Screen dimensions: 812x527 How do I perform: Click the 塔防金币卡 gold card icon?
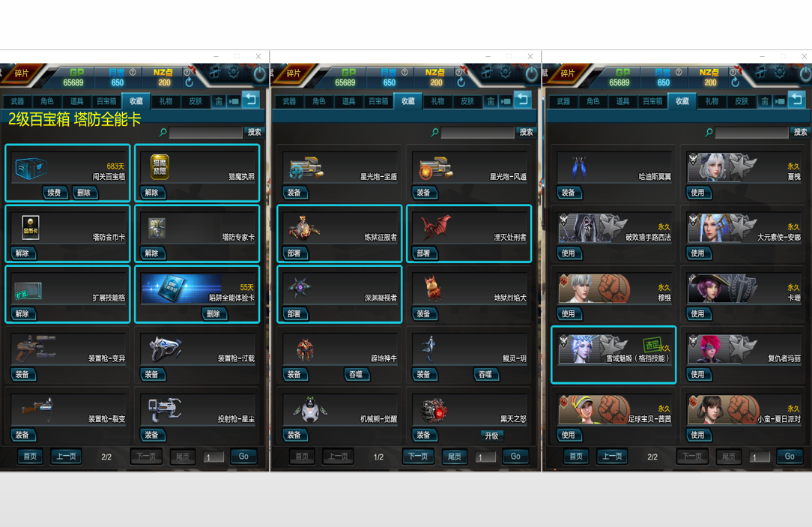click(31, 227)
